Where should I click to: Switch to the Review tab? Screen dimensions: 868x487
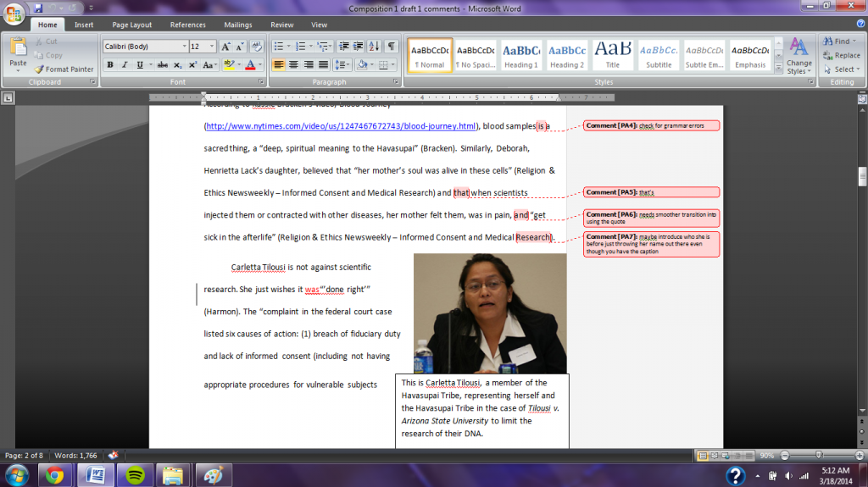[281, 25]
